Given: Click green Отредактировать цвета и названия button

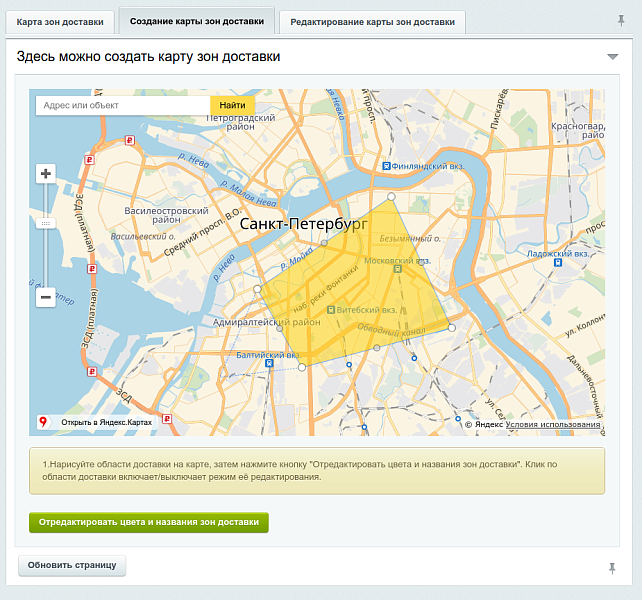Looking at the screenshot, I should click(148, 522).
